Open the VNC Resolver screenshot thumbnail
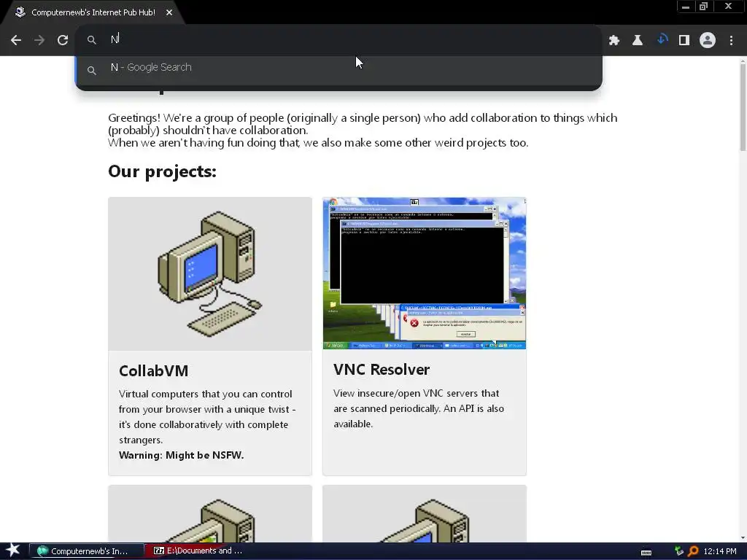The height and width of the screenshot is (560, 747). [x=425, y=273]
